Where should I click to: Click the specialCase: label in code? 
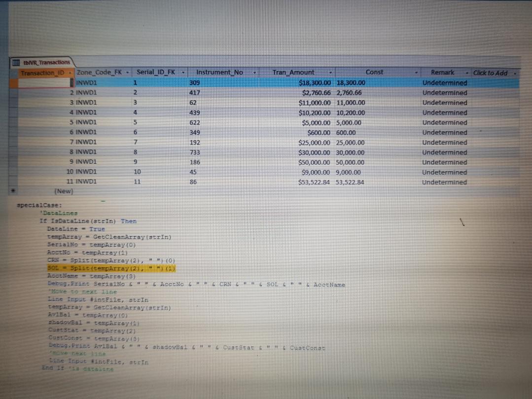point(39,205)
